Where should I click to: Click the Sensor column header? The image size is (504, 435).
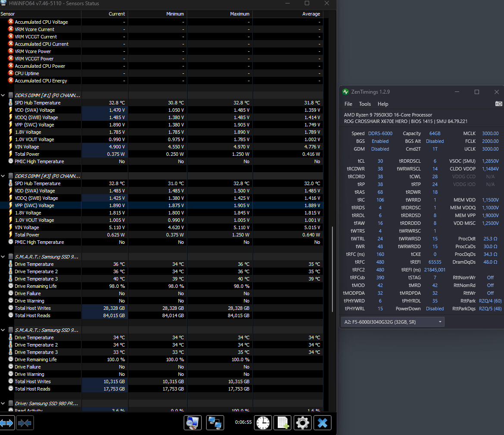41,14
